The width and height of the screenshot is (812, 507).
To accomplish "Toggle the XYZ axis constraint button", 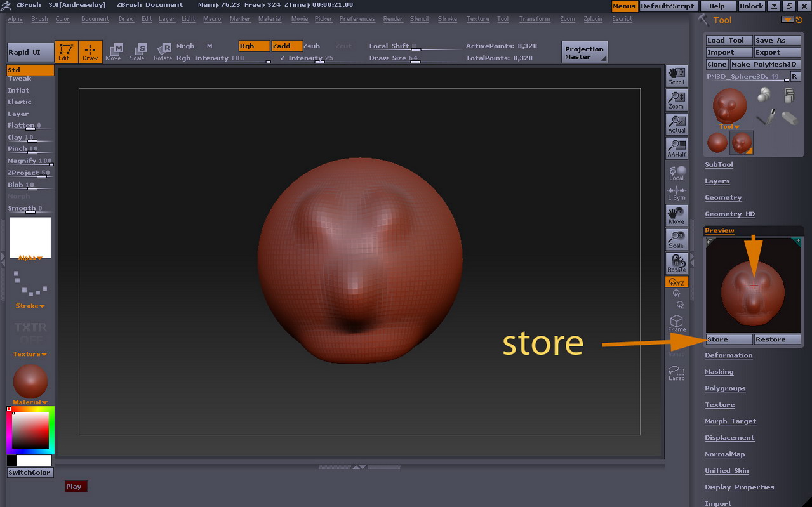I will 676,281.
